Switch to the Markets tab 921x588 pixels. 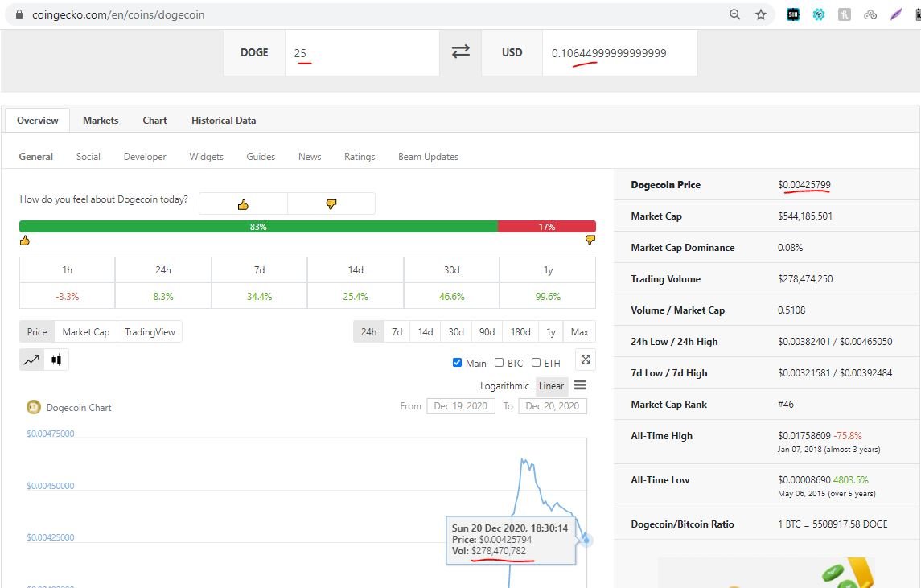pyautogui.click(x=101, y=121)
